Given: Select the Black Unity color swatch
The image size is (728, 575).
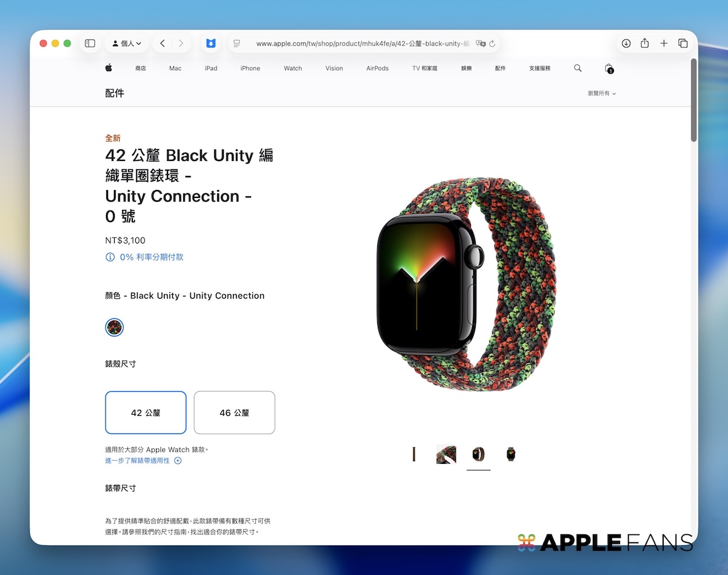Looking at the screenshot, I should click(114, 328).
